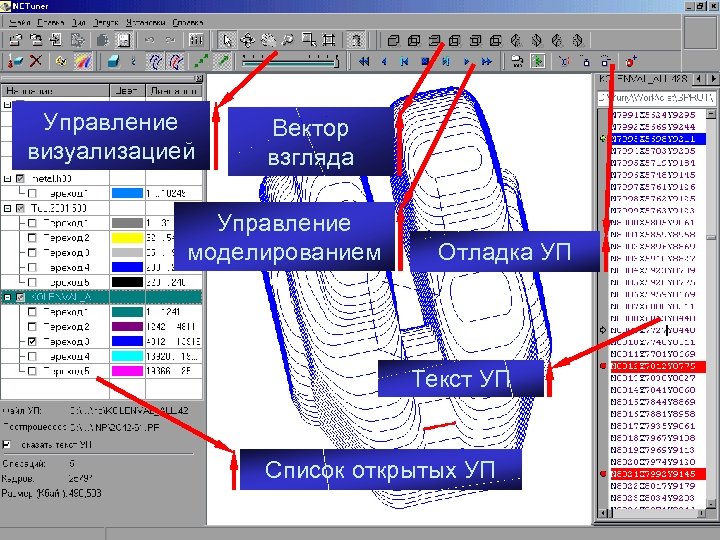Collapse the metel.h00 program group

tap(7, 178)
